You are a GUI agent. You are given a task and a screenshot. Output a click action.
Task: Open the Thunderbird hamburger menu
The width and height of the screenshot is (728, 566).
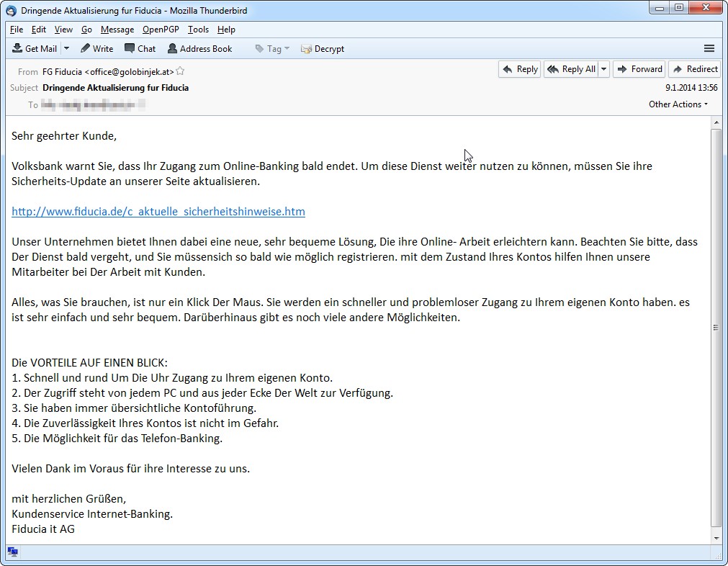point(709,48)
